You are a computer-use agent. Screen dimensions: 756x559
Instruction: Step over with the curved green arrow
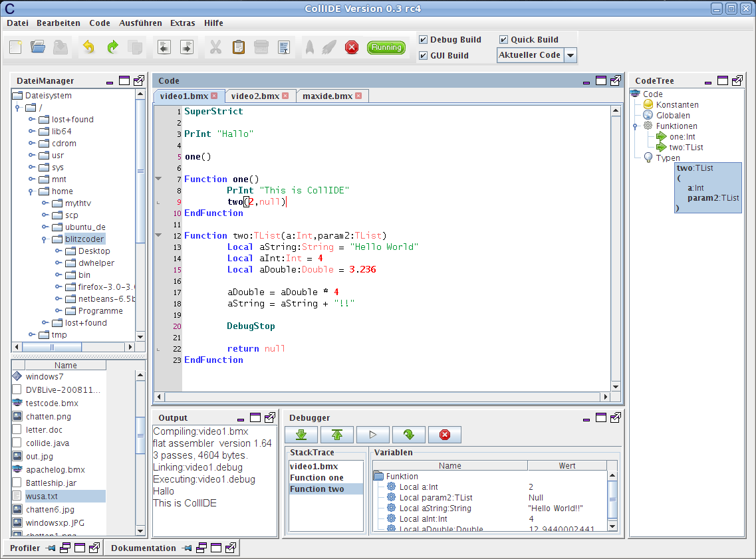409,435
